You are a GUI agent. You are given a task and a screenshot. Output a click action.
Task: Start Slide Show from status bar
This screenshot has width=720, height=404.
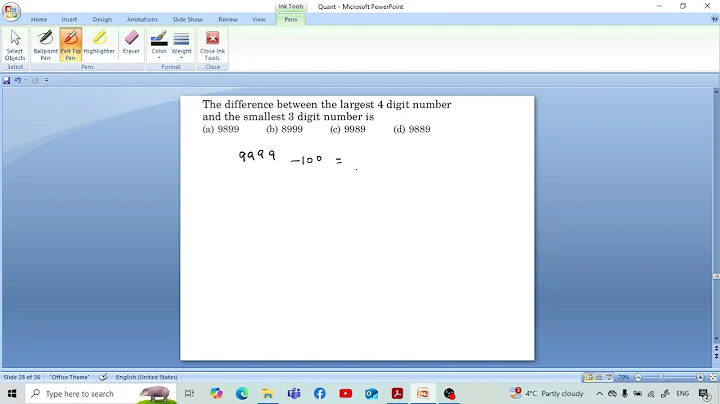pos(609,377)
